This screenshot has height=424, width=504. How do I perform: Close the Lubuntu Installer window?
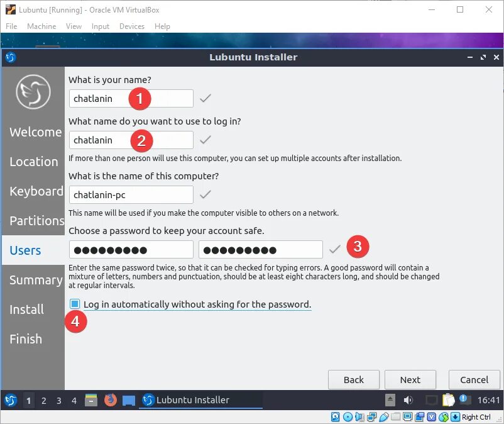coord(496,57)
